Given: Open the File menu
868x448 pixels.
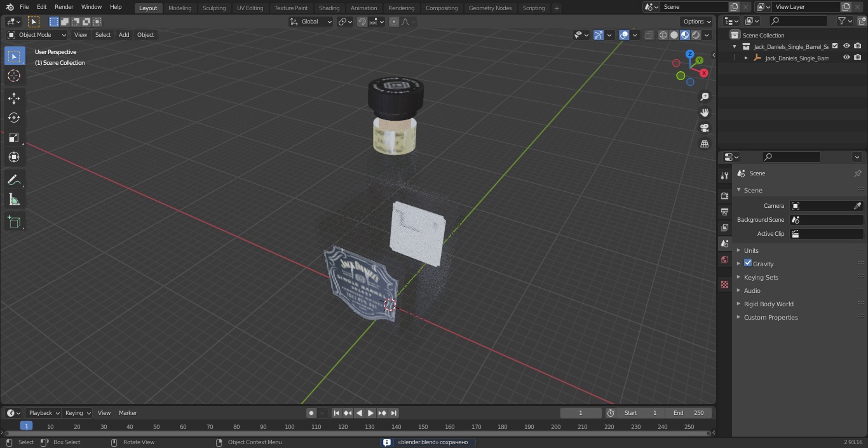Looking at the screenshot, I should tap(24, 7).
